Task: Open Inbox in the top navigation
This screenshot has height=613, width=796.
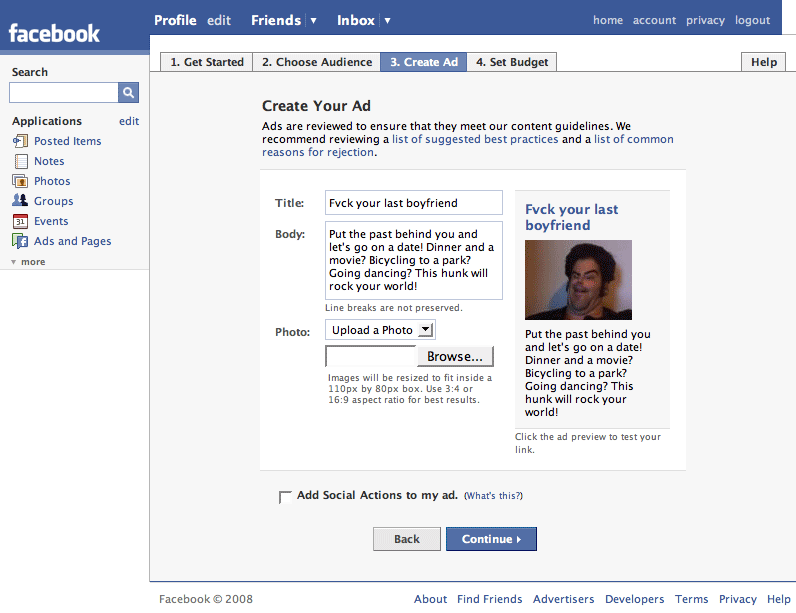Action: coord(355,20)
